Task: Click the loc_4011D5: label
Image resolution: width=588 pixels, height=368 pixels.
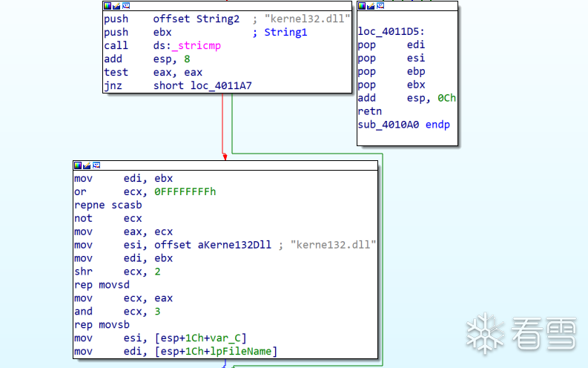Action: (391, 31)
